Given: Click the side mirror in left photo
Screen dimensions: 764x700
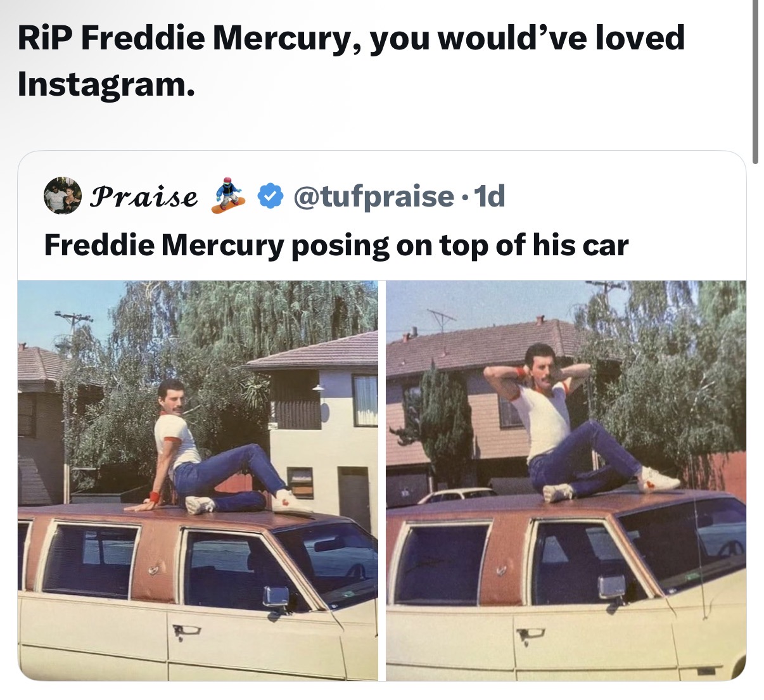Looking at the screenshot, I should [276, 597].
